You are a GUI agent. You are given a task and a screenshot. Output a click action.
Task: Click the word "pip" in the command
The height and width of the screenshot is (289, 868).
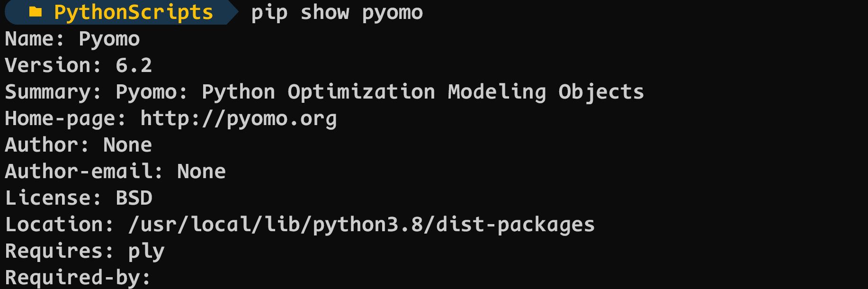point(269,12)
